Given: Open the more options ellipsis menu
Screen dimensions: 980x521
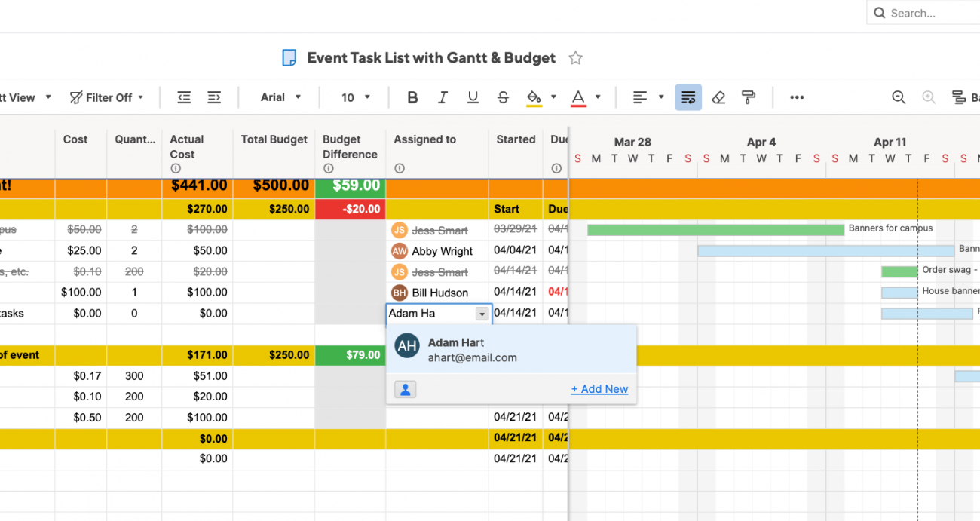Looking at the screenshot, I should coord(797,97).
